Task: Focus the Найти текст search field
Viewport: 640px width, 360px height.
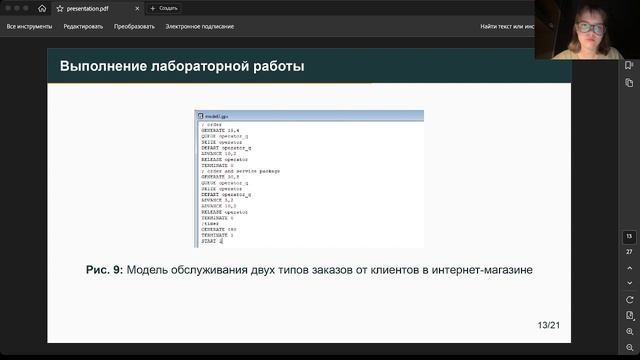Action: click(507, 27)
